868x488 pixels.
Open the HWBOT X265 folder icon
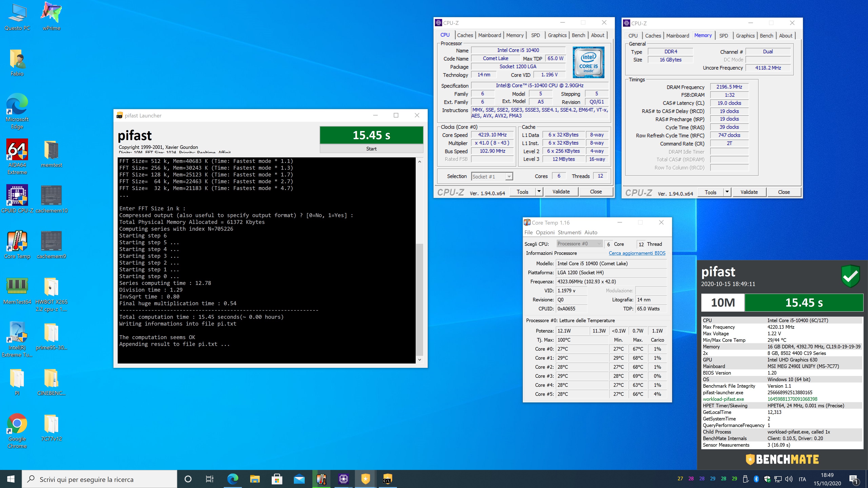51,294
